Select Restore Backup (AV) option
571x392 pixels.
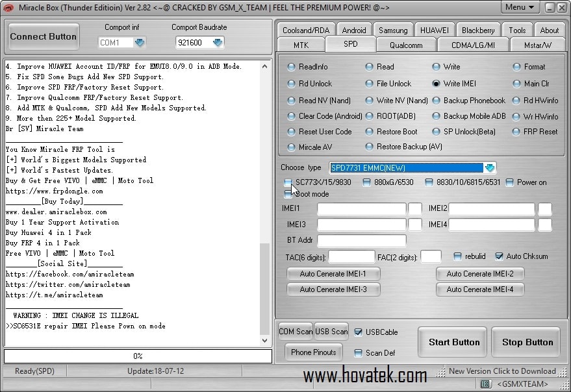[x=369, y=147]
